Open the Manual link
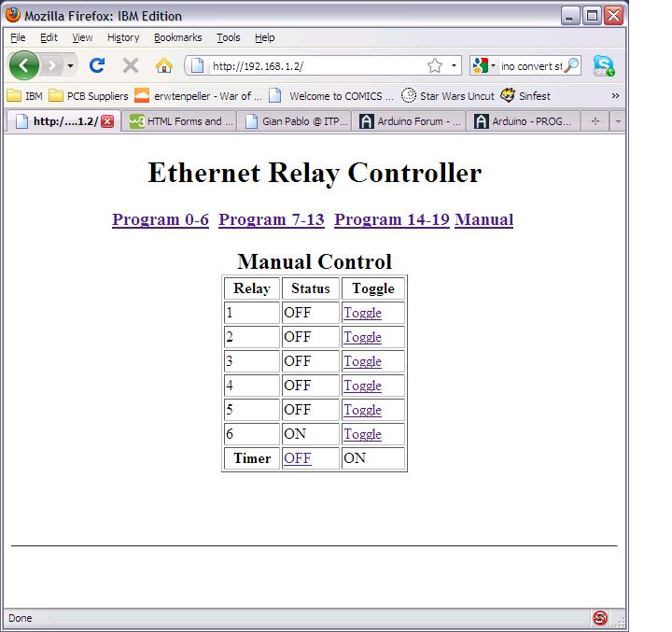This screenshot has height=632, width=672. coord(483,219)
